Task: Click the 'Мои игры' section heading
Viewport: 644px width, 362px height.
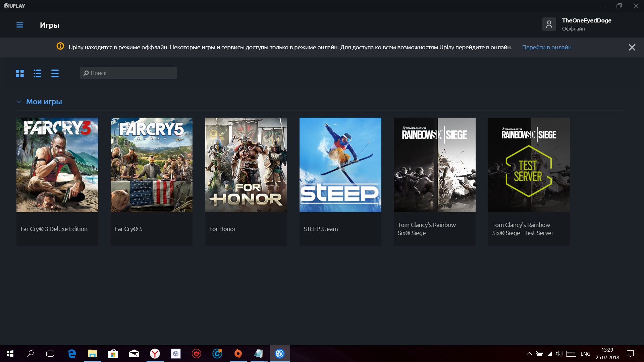Action: pyautogui.click(x=44, y=102)
